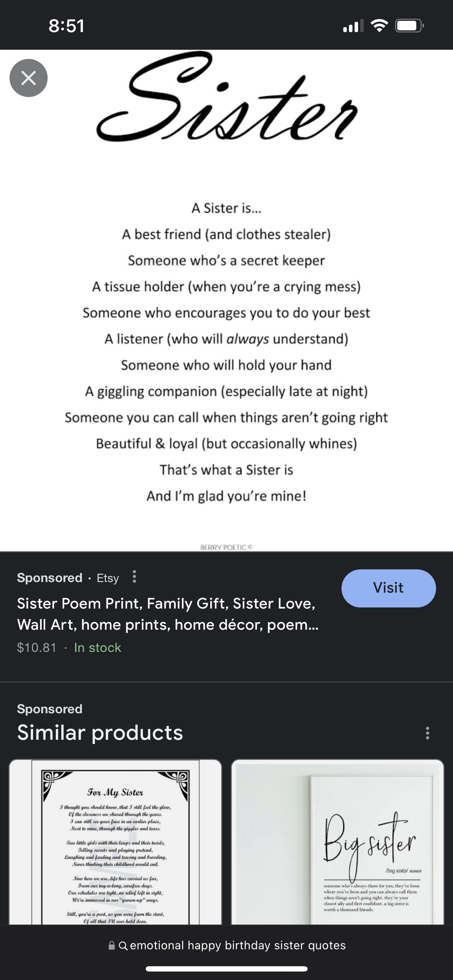Open Similar products three-dot options menu
Screen dimensions: 453x980
pyautogui.click(x=428, y=733)
